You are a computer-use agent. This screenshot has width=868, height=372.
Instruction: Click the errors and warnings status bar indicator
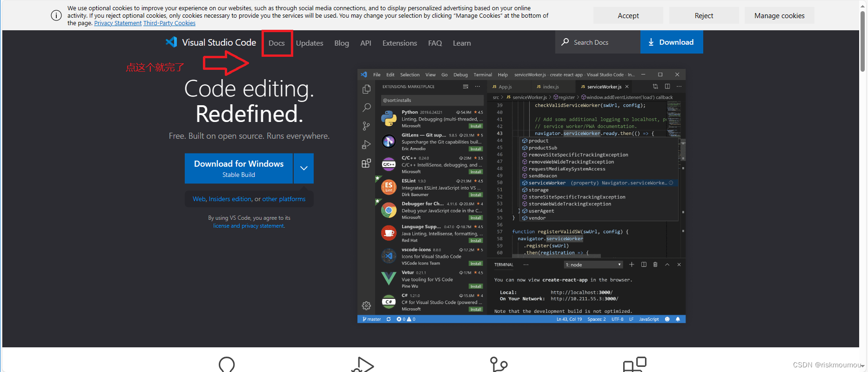[406, 319]
